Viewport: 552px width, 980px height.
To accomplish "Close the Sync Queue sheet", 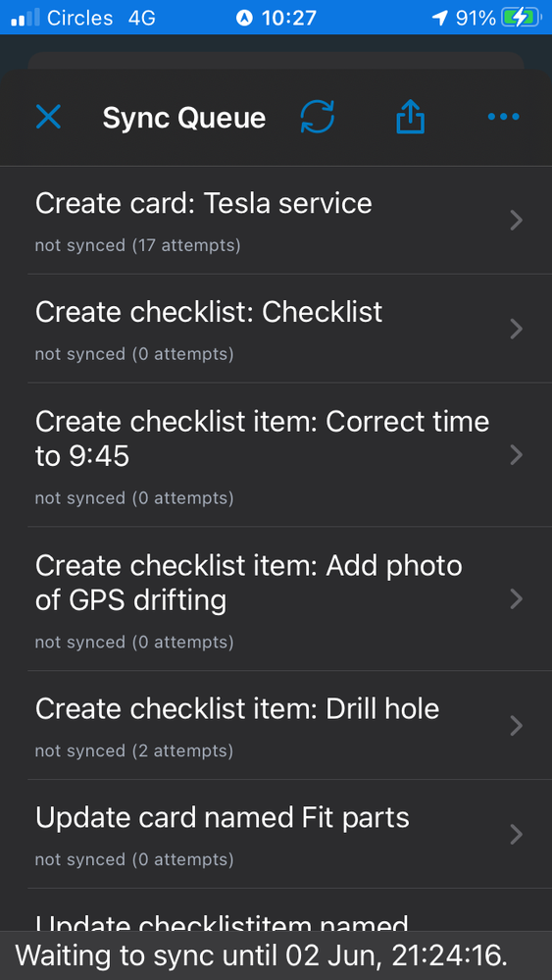I will tap(48, 117).
